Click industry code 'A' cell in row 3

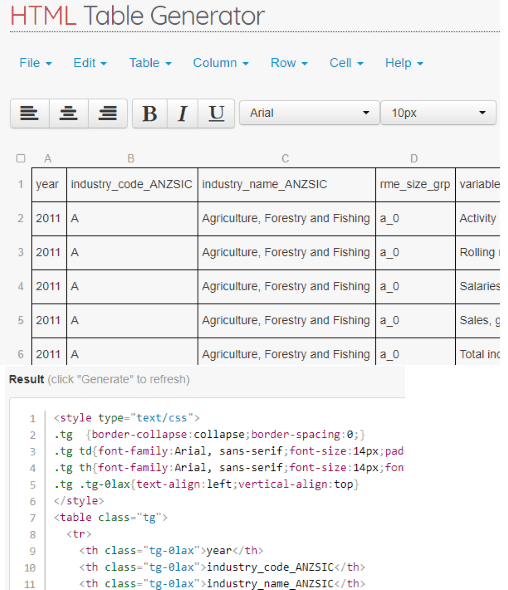tap(132, 252)
